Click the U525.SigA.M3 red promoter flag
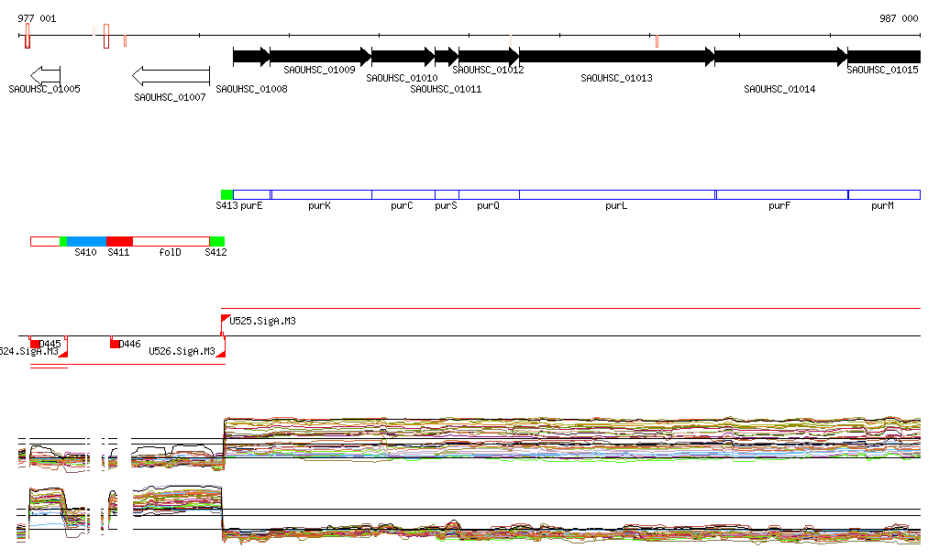Screen dimensions: 939x560 tap(226, 318)
